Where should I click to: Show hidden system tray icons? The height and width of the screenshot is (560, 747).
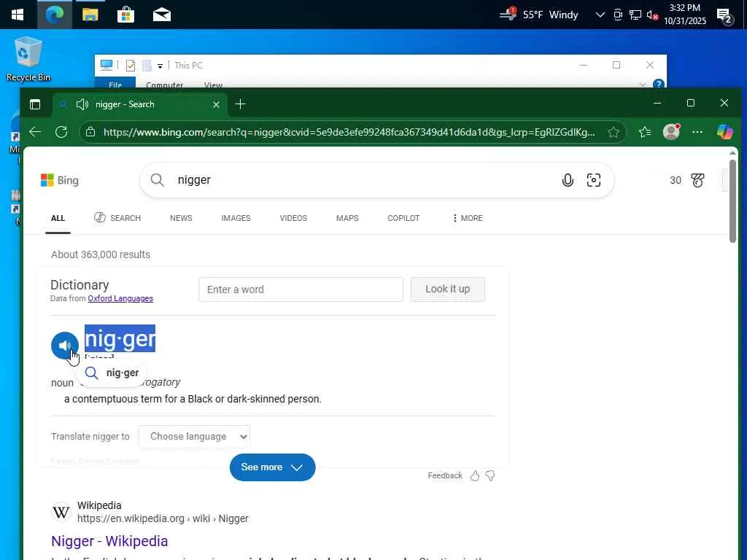pyautogui.click(x=600, y=15)
